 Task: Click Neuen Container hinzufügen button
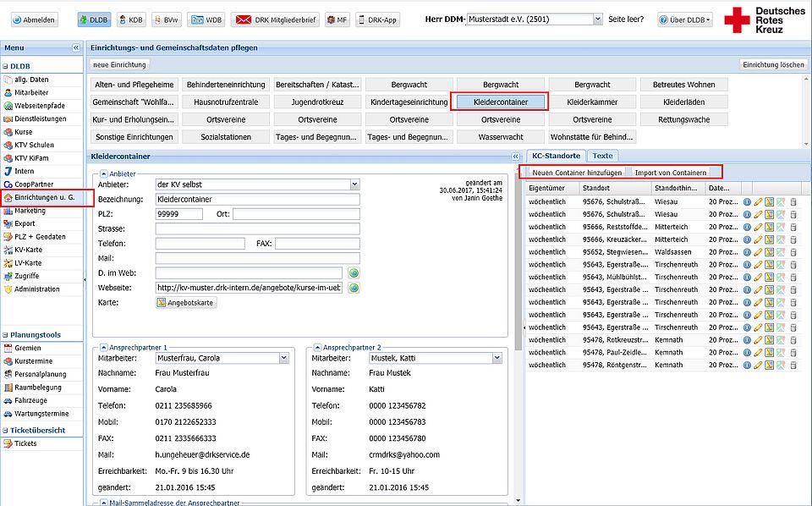[577, 173]
